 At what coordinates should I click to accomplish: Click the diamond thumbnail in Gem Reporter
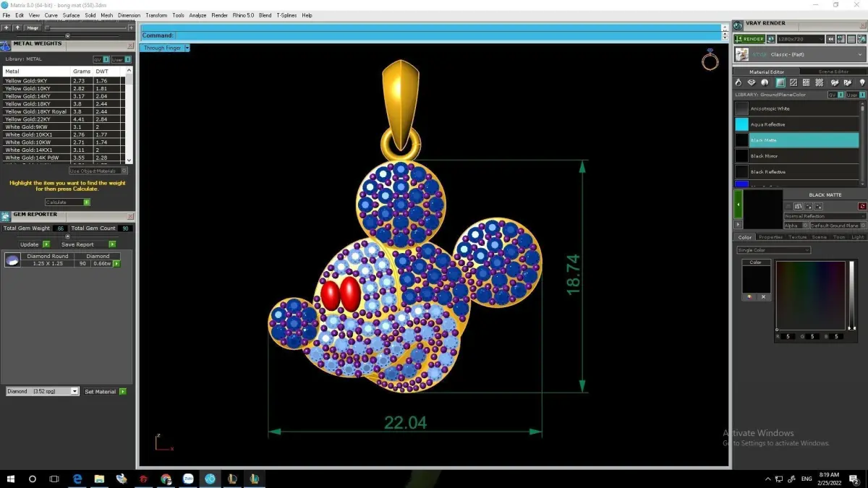tap(12, 260)
